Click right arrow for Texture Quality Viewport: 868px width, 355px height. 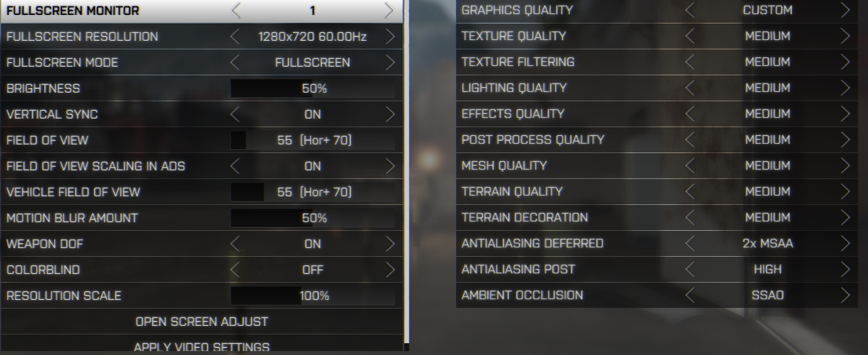click(845, 36)
